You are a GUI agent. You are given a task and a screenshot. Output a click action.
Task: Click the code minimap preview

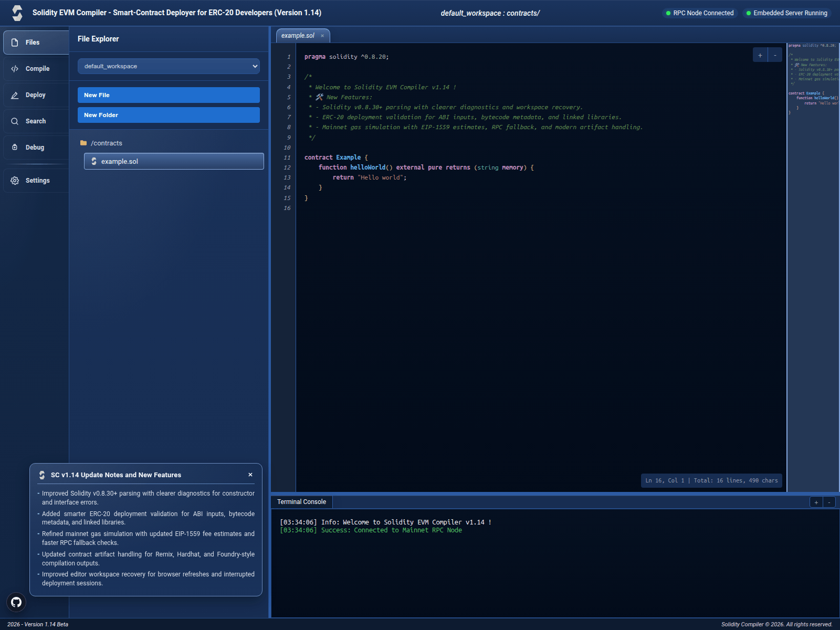(813, 267)
